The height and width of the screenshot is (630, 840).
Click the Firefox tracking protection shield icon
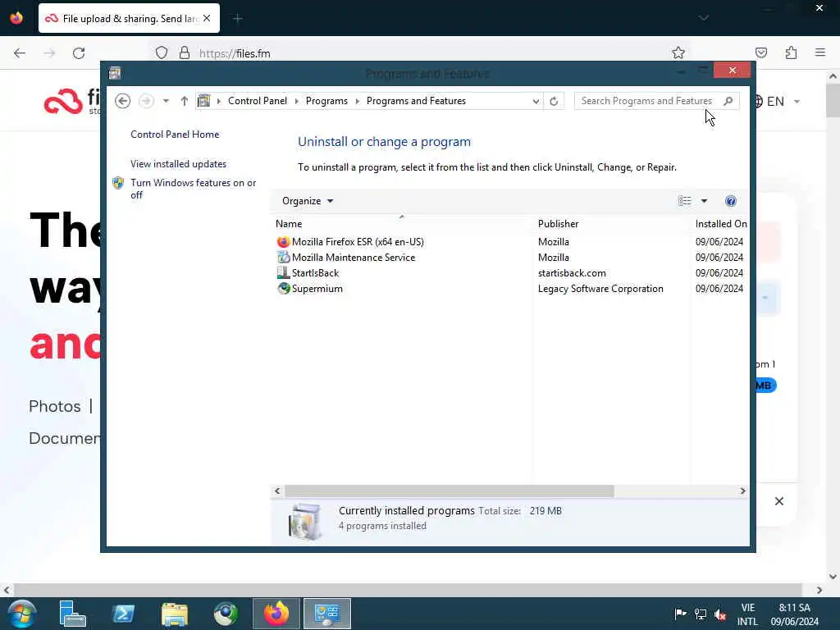[162, 53]
